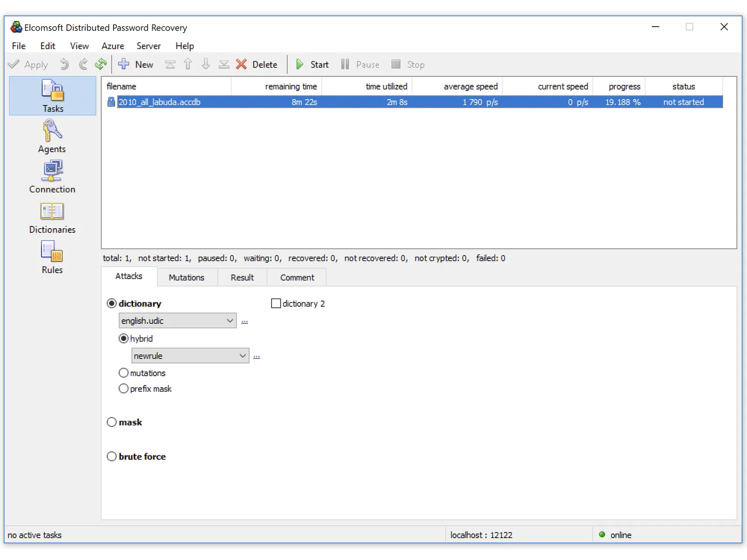Viewport: 747px width, 560px height.
Task: Open the Rules panel in sidebar
Action: pos(52,257)
